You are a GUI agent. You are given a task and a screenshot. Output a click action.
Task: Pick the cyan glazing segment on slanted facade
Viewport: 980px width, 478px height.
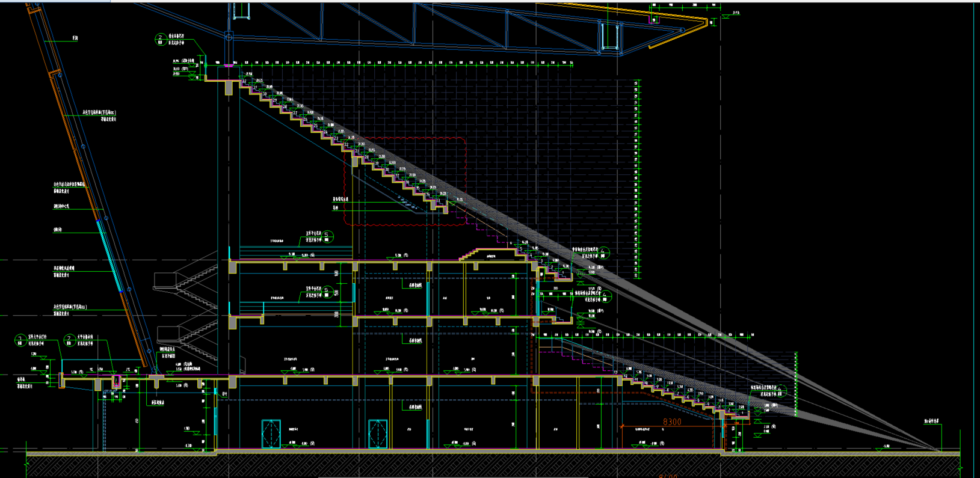pyautogui.click(x=109, y=256)
